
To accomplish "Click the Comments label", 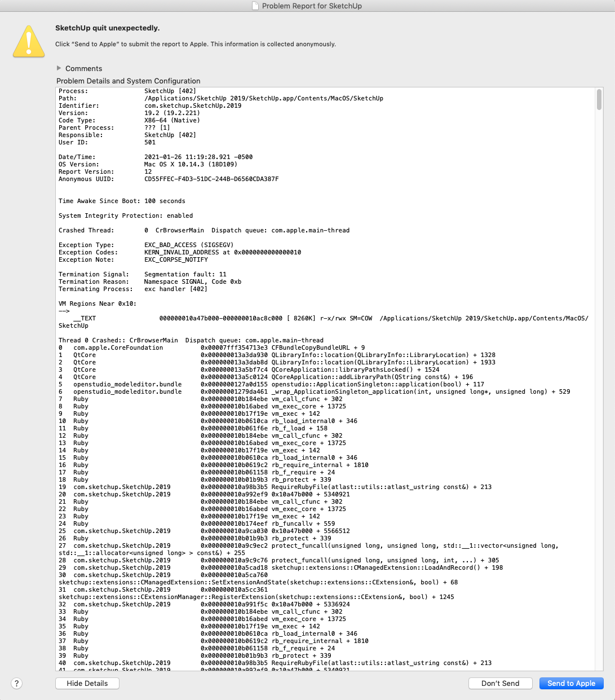I will coord(84,68).
